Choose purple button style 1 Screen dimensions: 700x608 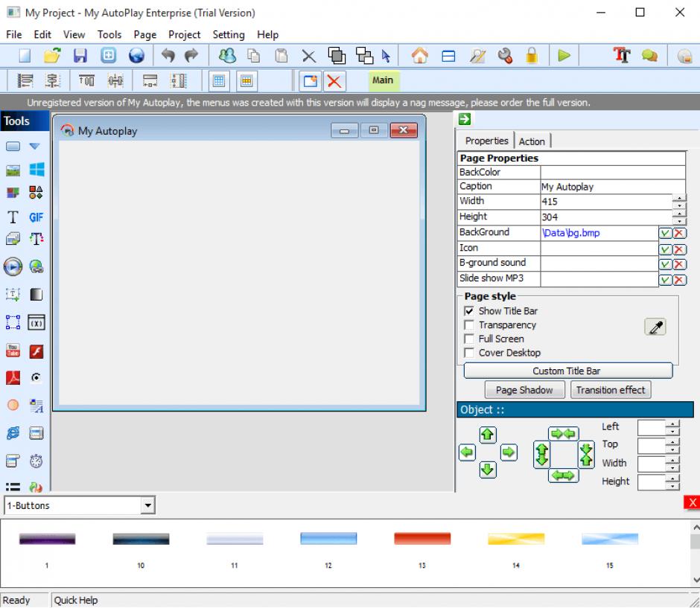(47, 538)
